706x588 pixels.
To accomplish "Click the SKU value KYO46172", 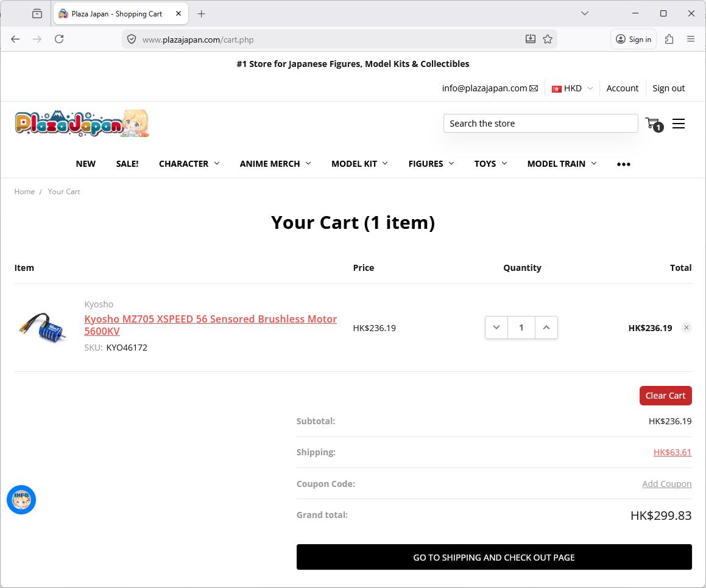I will [127, 348].
